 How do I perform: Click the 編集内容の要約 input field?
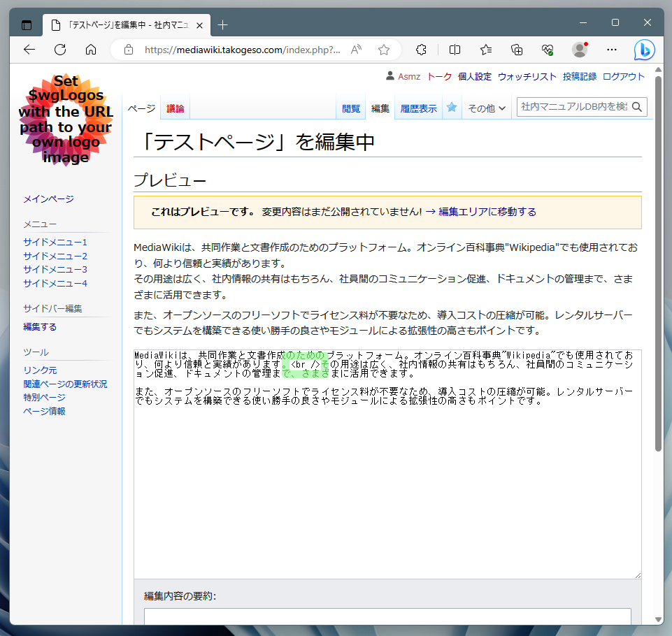pyautogui.click(x=387, y=616)
